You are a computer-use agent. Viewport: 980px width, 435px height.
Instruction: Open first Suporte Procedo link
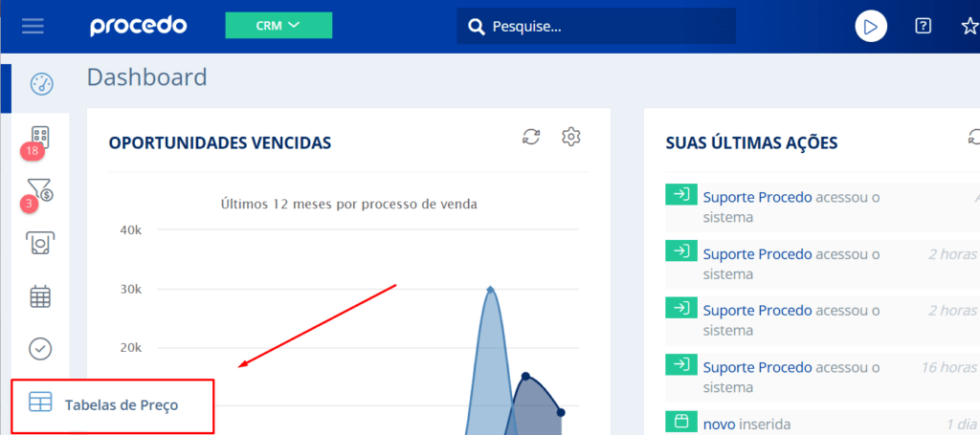pyautogui.click(x=758, y=198)
